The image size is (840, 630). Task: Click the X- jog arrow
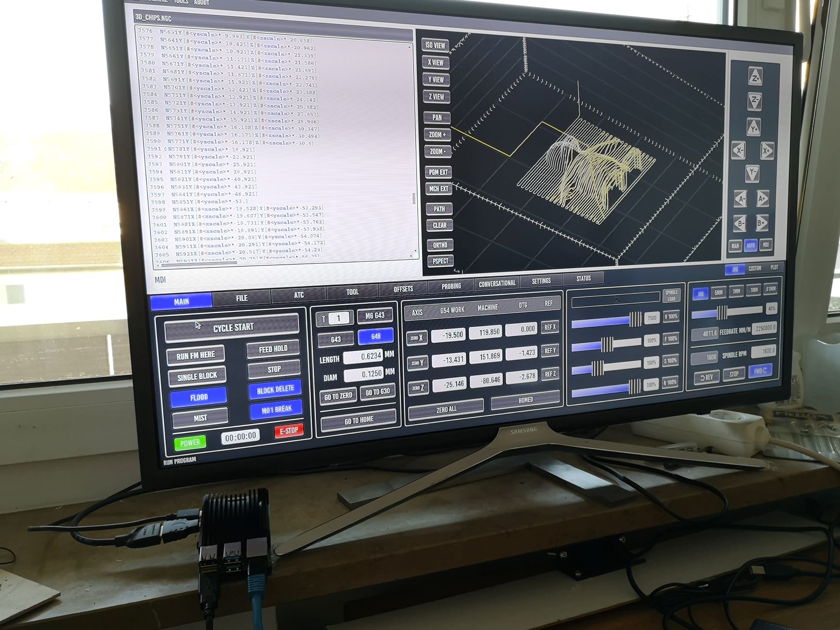point(739,151)
